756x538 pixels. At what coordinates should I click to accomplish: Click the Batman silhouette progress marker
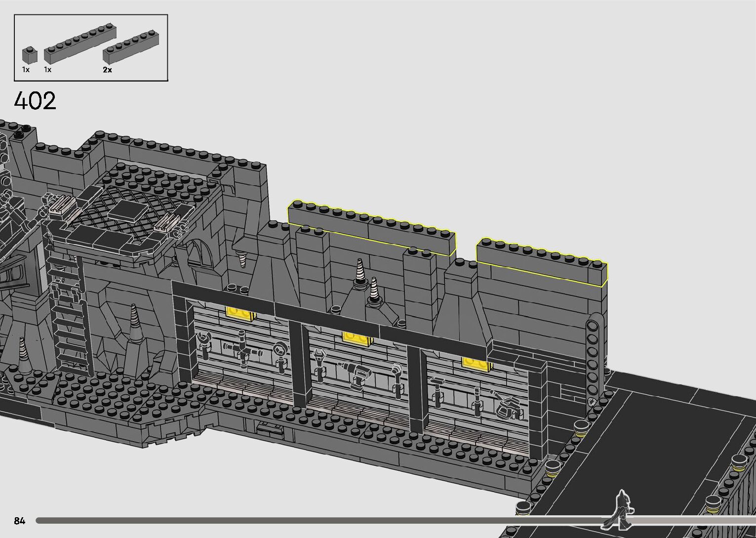coord(620,509)
